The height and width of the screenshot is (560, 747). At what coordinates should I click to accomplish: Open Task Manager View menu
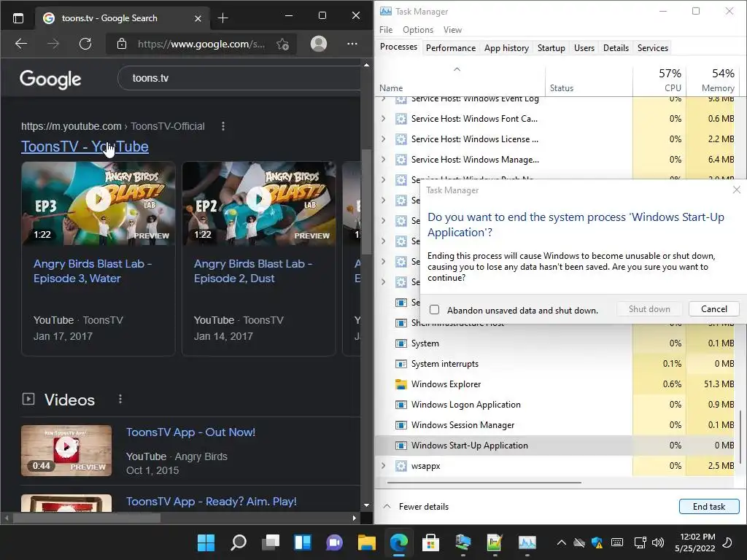(x=452, y=29)
